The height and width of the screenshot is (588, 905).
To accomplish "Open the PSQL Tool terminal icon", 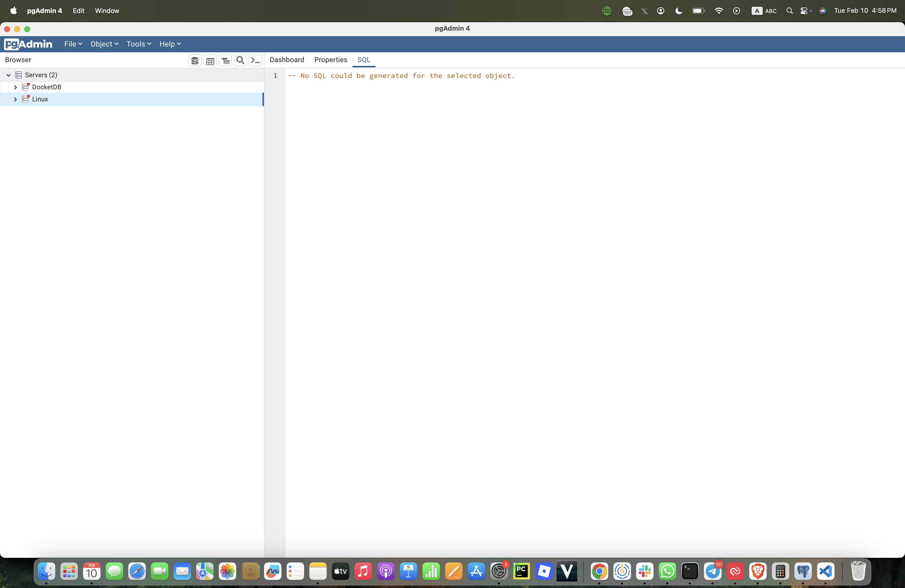I will tap(255, 60).
